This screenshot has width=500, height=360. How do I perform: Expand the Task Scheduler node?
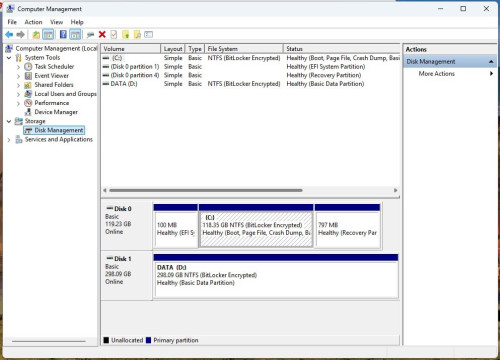[x=18, y=67]
